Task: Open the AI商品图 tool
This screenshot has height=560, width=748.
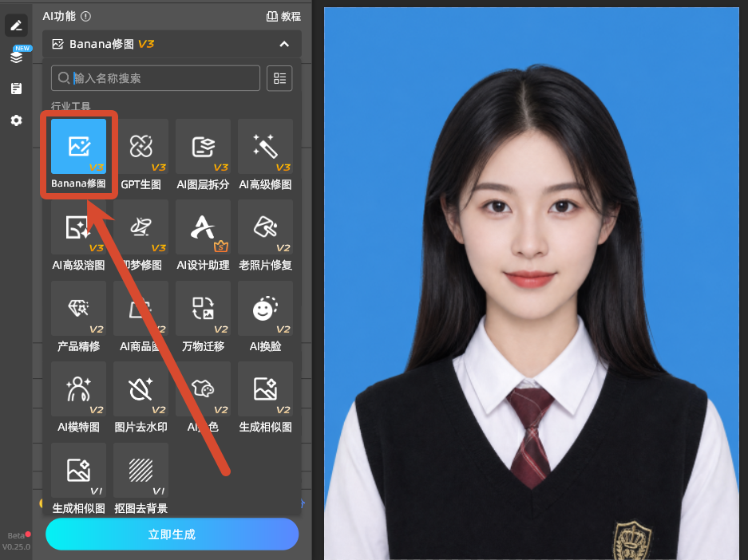Action: point(140,309)
